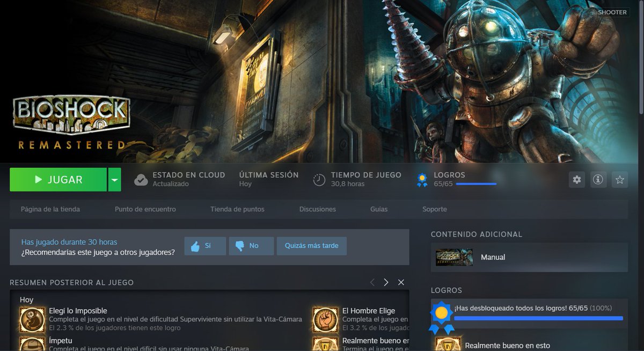The height and width of the screenshot is (351, 644).
Task: Open the Manual additional content thumbnail
Action: [455, 257]
